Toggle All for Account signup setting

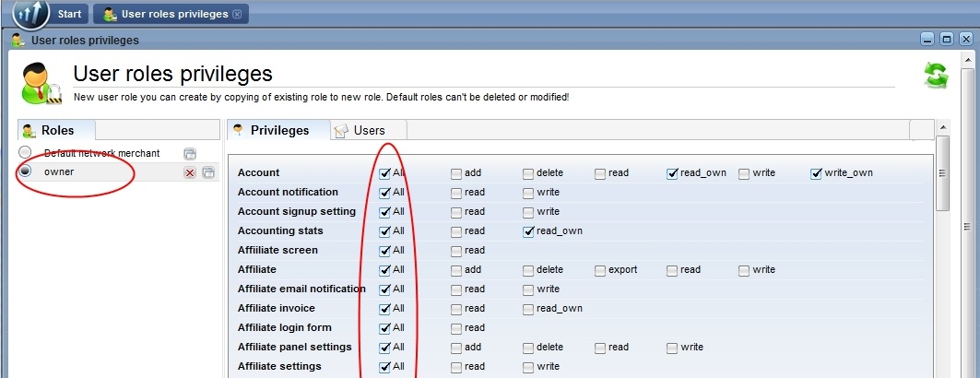[x=385, y=212]
